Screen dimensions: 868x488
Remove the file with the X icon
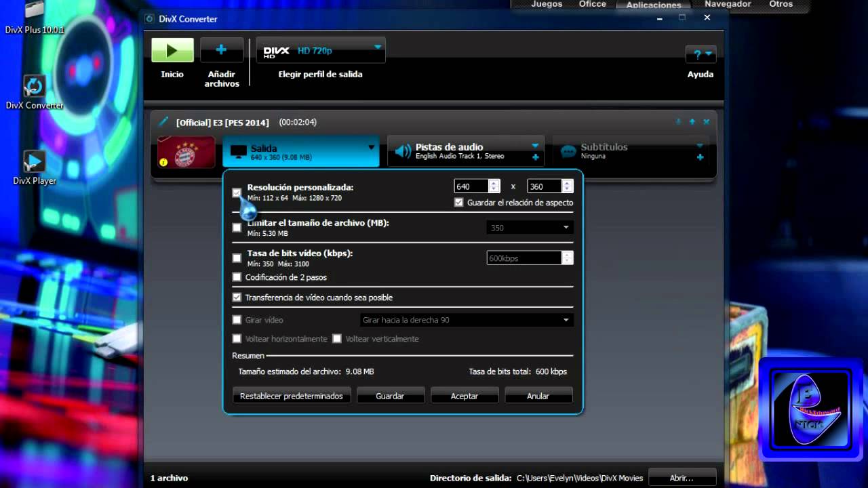coord(706,122)
